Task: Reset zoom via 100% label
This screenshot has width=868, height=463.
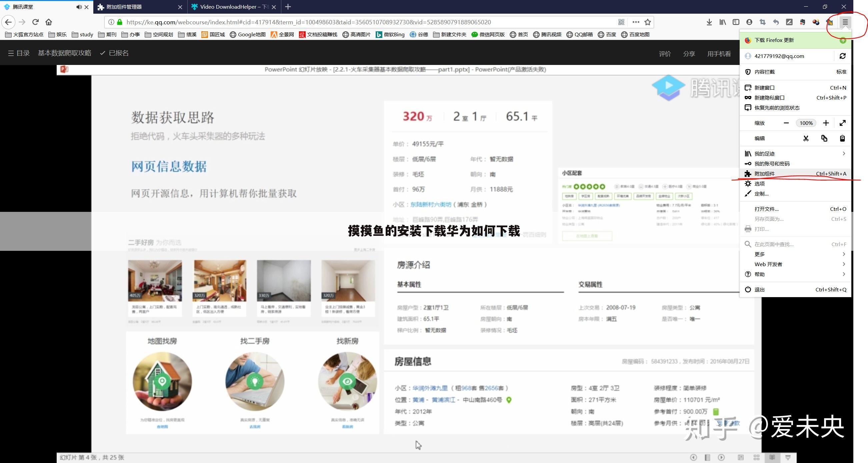Action: pos(806,123)
